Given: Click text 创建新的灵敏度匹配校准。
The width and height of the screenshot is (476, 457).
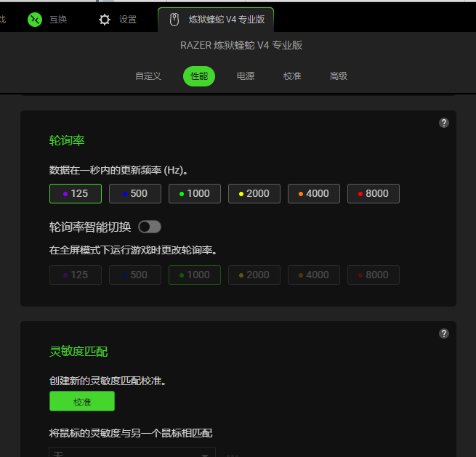Looking at the screenshot, I should [x=108, y=381].
